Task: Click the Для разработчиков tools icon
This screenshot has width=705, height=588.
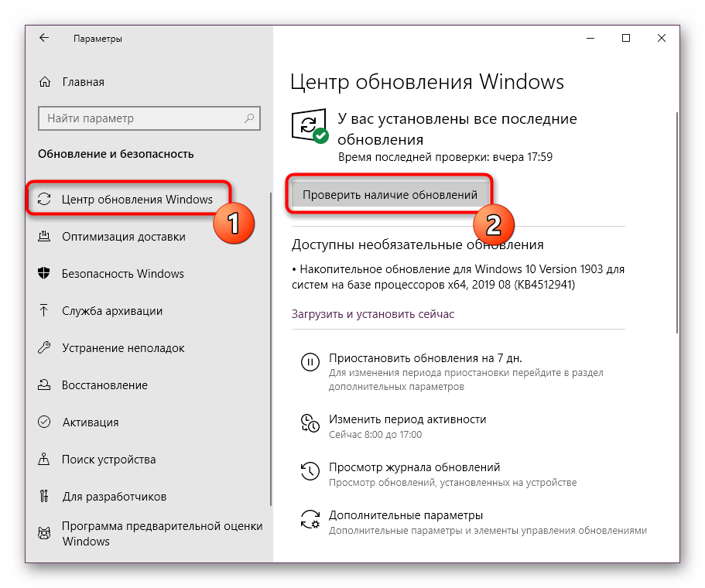Action: (x=44, y=496)
